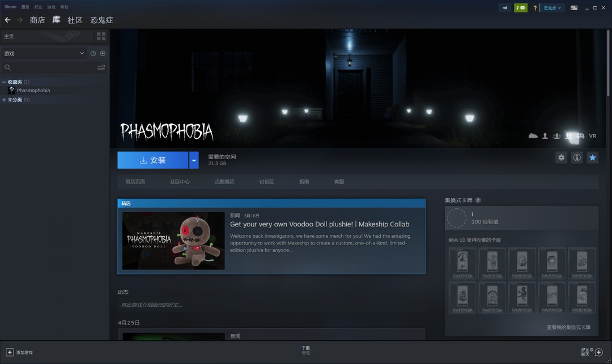612x364 pixels.
Task: Click the add game plus icon
Action: coord(10,352)
